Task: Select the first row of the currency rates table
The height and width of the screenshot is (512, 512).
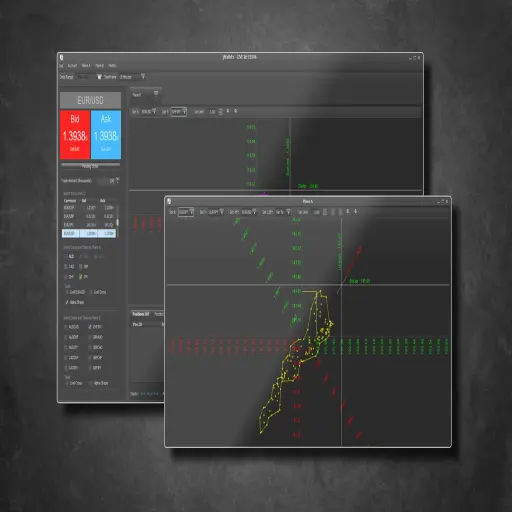Action: 89,208
